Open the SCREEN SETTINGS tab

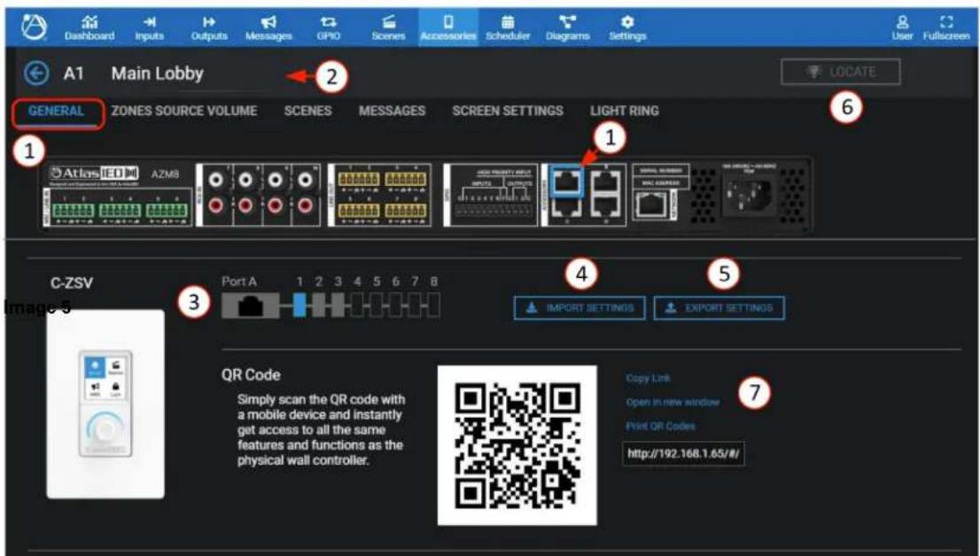(x=508, y=112)
